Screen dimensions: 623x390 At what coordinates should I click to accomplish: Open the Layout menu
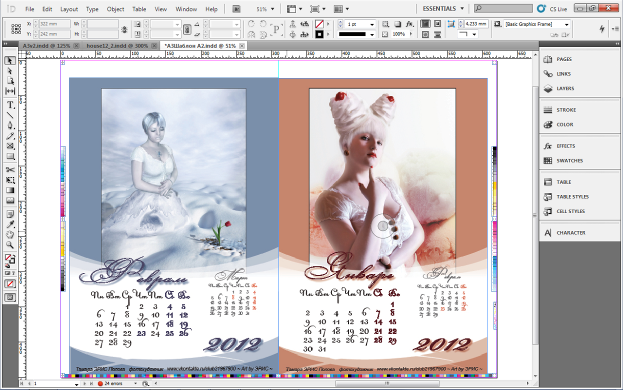69,9
